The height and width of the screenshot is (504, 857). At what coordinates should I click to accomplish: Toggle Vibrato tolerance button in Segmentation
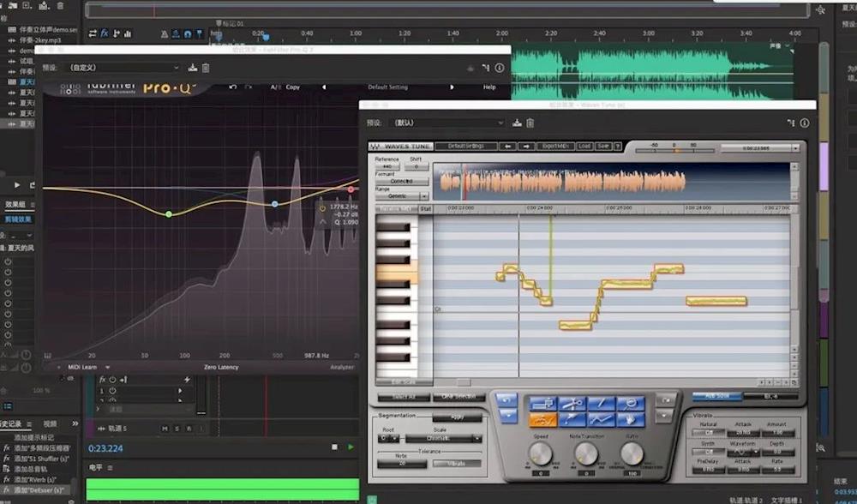[457, 464]
